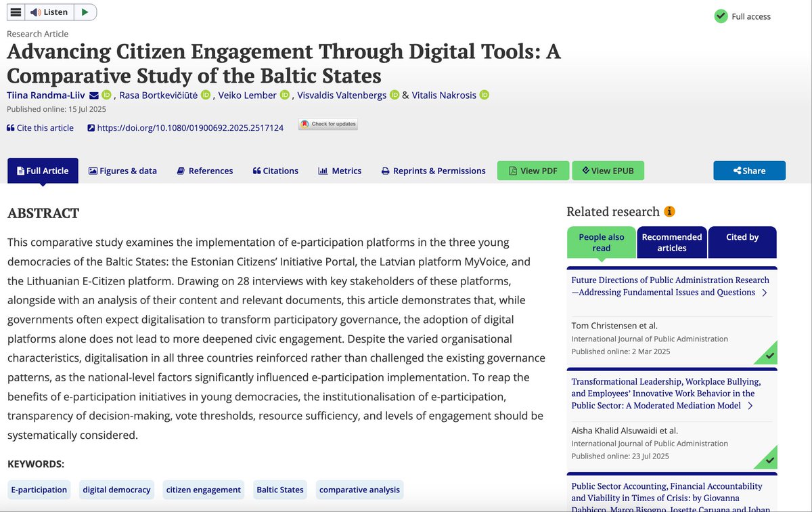
Task: Click the orange info icon by Related research
Action: point(670,211)
